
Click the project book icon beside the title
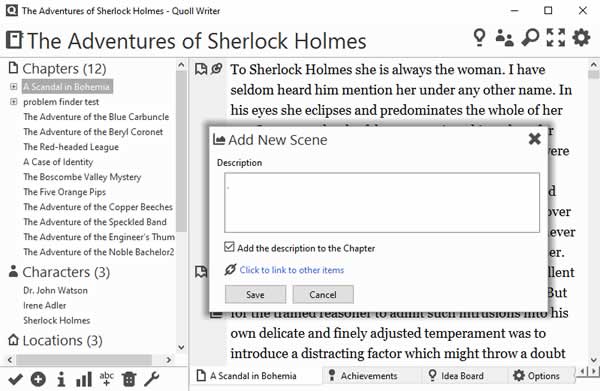14,40
